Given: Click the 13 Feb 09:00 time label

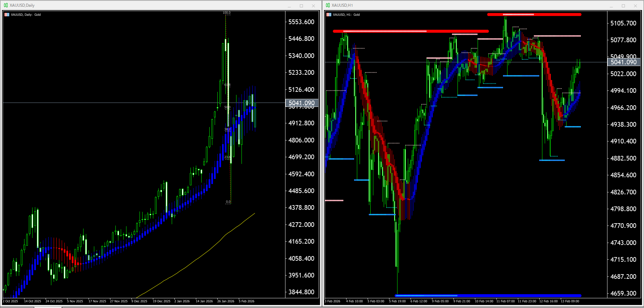Looking at the screenshot, I should pyautogui.click(x=570, y=301).
